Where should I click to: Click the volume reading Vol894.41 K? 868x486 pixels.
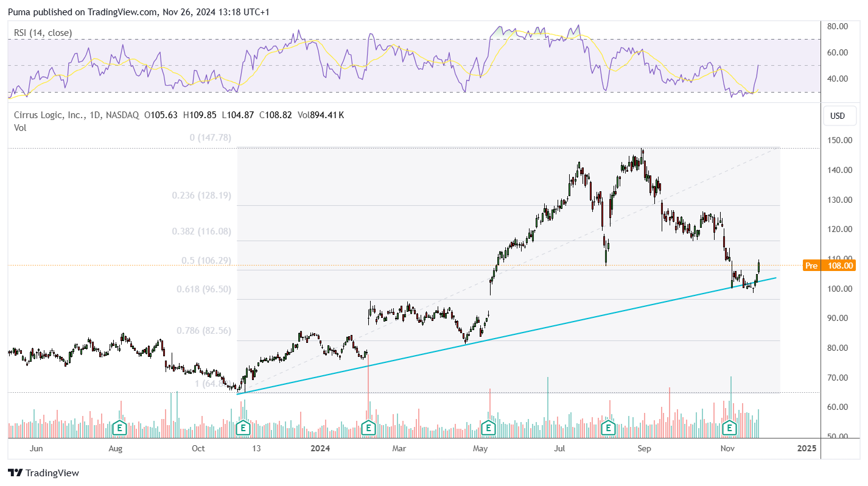tap(321, 114)
